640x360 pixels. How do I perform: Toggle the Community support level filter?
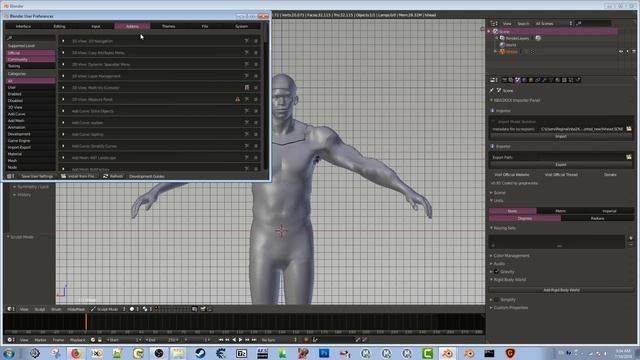[x=31, y=59]
